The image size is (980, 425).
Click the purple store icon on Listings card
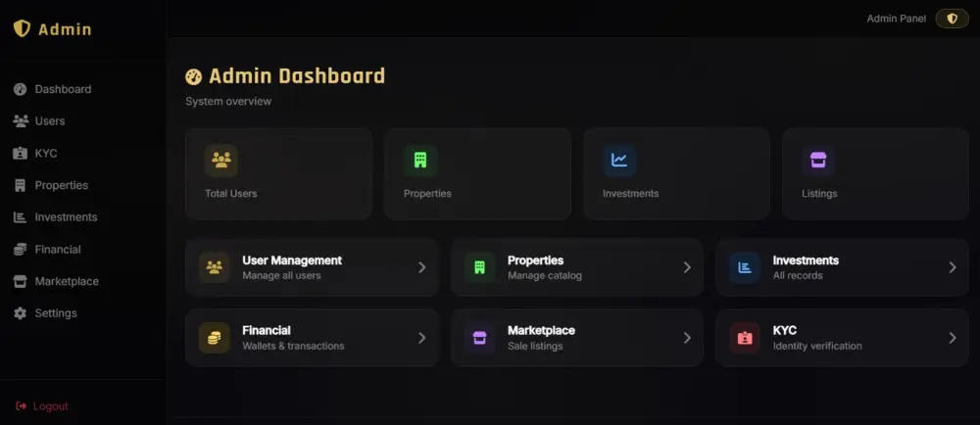[x=818, y=161]
